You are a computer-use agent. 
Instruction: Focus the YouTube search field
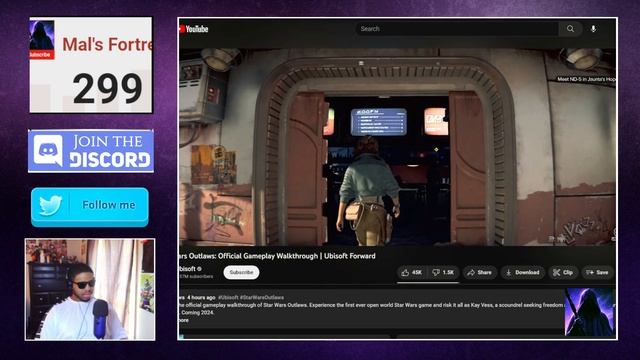click(x=458, y=29)
